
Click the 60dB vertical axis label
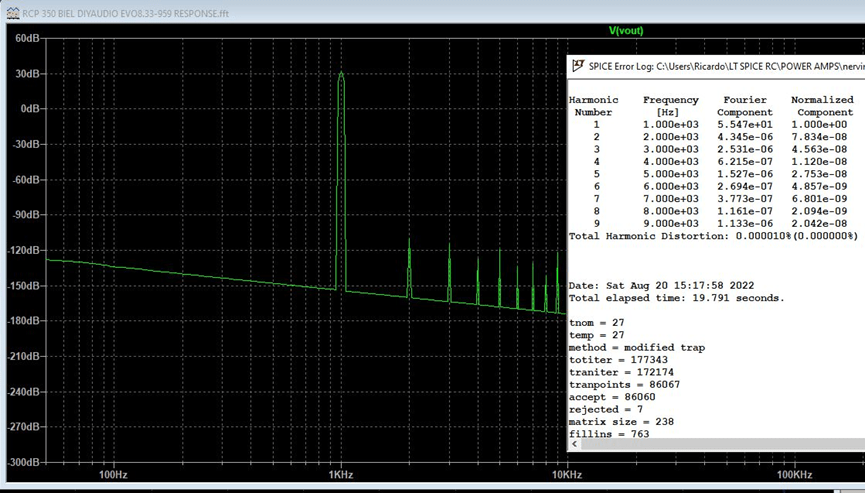click(27, 38)
